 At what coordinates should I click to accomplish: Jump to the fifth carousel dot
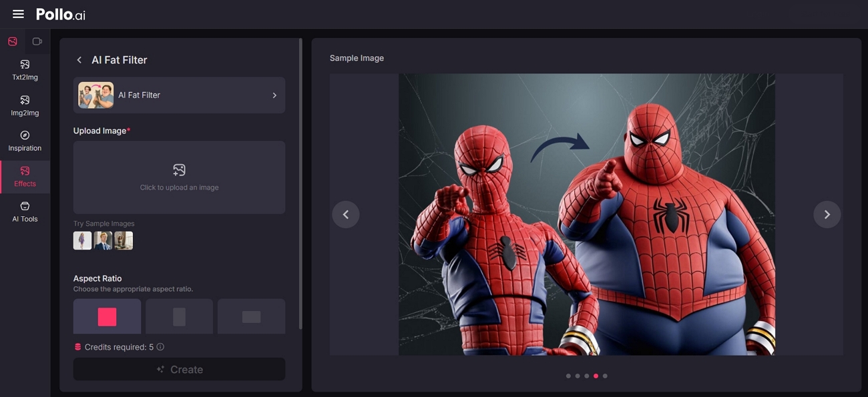[605, 376]
